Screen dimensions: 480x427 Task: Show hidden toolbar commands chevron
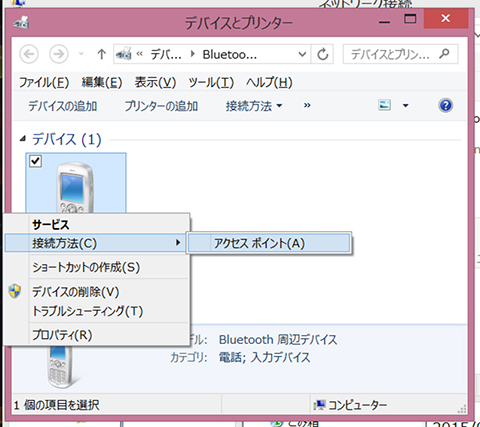pyautogui.click(x=307, y=106)
